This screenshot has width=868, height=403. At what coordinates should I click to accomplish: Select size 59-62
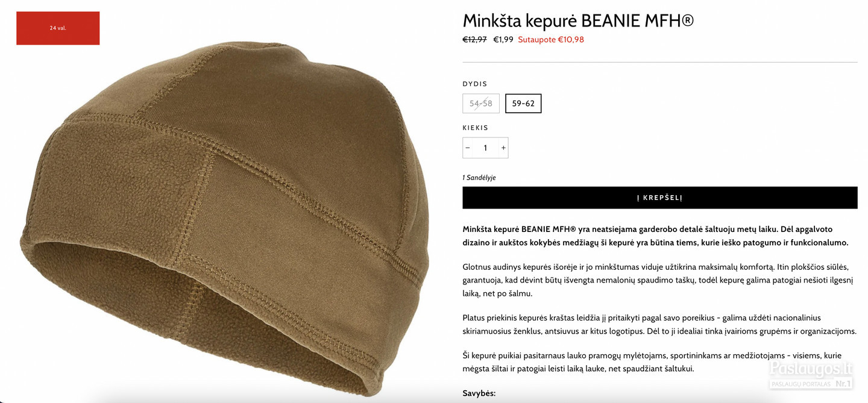(523, 104)
